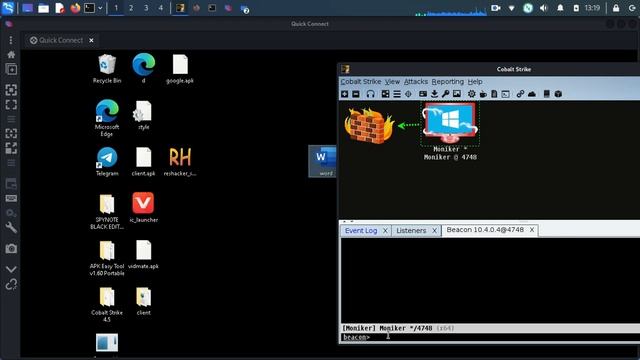
Task: Open the Attacks menu
Action: [416, 82]
